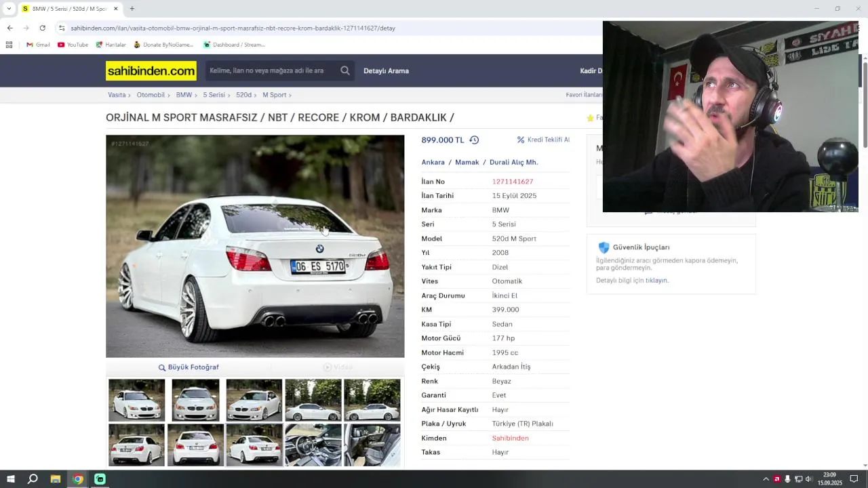View site information icon in address bar
The height and width of the screenshot is (488, 868).
pyautogui.click(x=62, y=28)
